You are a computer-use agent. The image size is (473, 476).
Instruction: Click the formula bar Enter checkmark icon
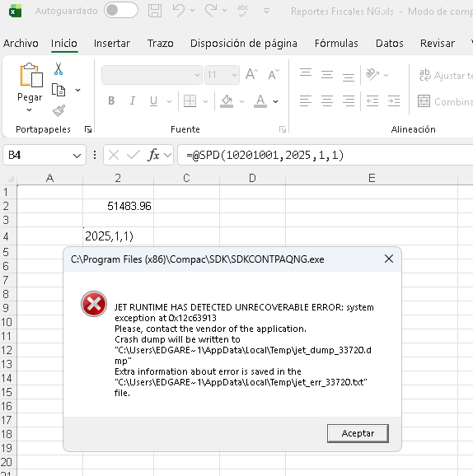pos(133,155)
